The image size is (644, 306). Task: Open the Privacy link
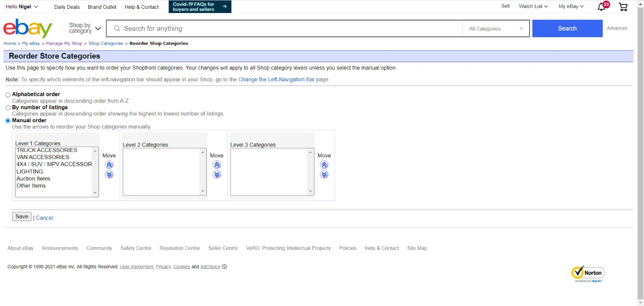(164, 267)
